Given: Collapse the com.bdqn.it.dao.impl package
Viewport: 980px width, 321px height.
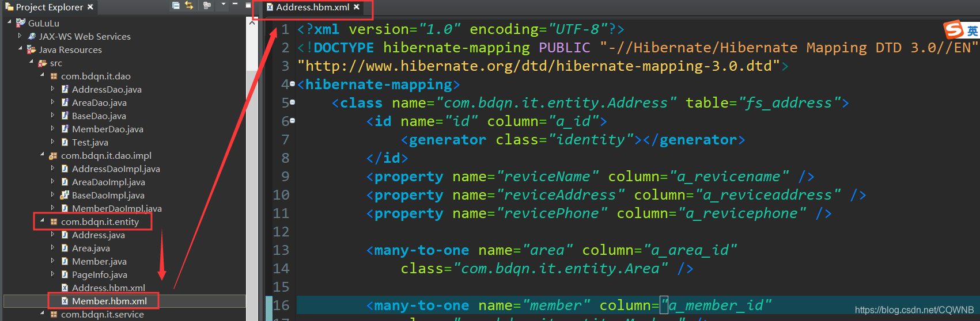Looking at the screenshot, I should pos(42,154).
